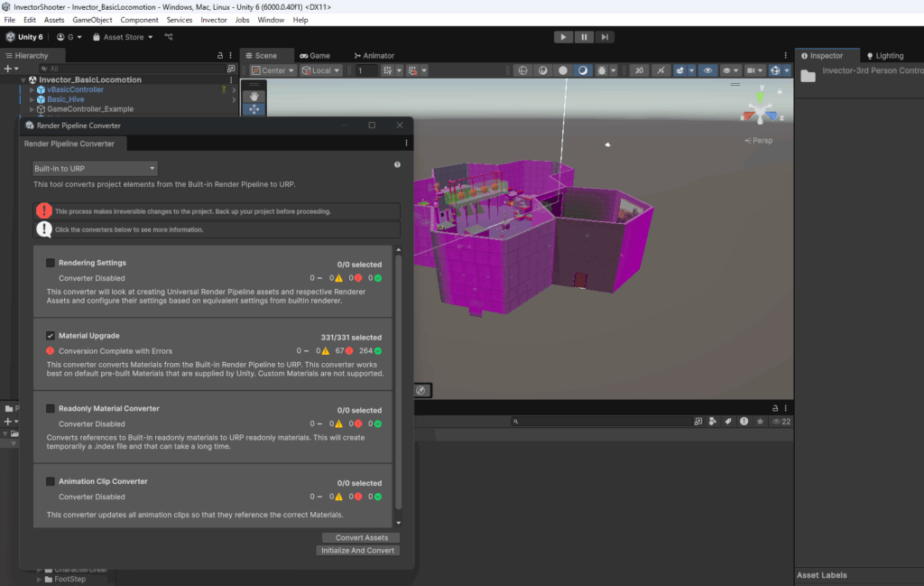
Task: Switch to the Game tab
Action: 315,55
